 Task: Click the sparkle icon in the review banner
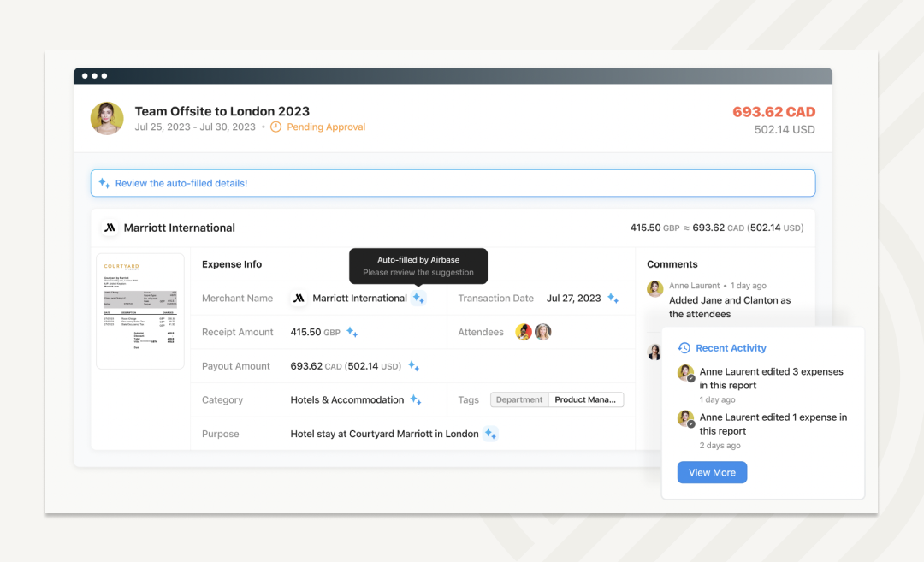(x=104, y=183)
